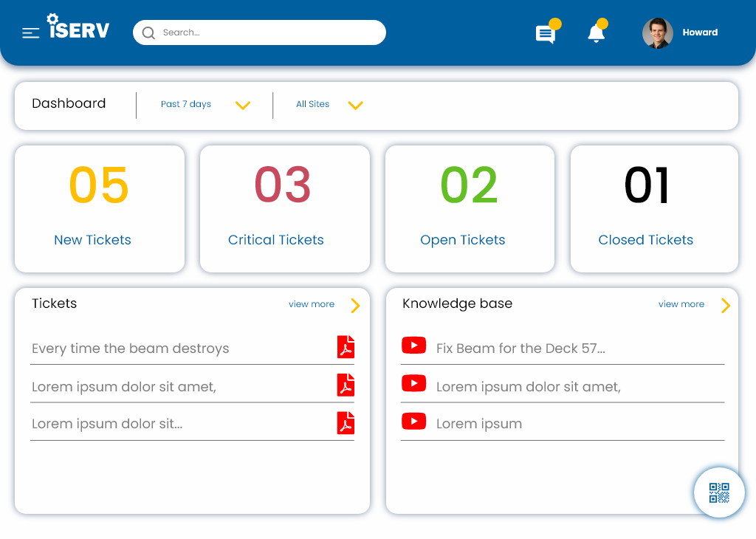Viewport: 756px width, 539px height.
Task: Select the Open Tickets card
Action: [x=470, y=209]
